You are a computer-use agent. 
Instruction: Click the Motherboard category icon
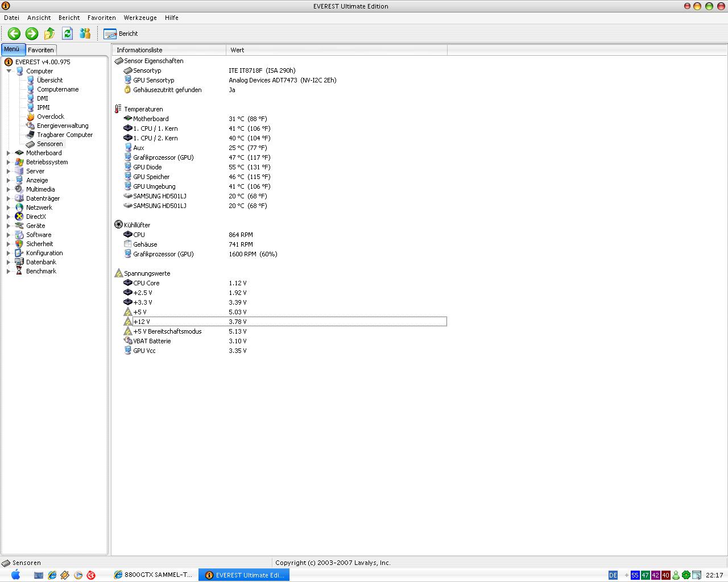tap(19, 153)
